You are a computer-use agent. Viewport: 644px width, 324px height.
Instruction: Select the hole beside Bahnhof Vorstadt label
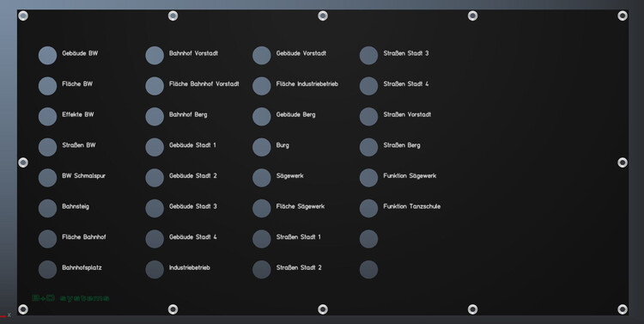point(155,56)
